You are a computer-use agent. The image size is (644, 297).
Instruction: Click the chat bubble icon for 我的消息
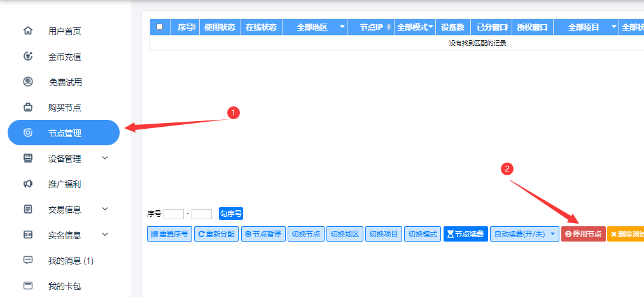(x=28, y=261)
